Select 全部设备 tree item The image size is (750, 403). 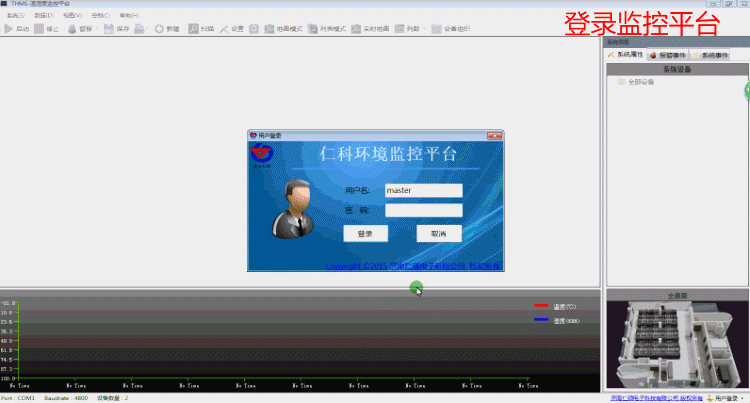coord(641,82)
